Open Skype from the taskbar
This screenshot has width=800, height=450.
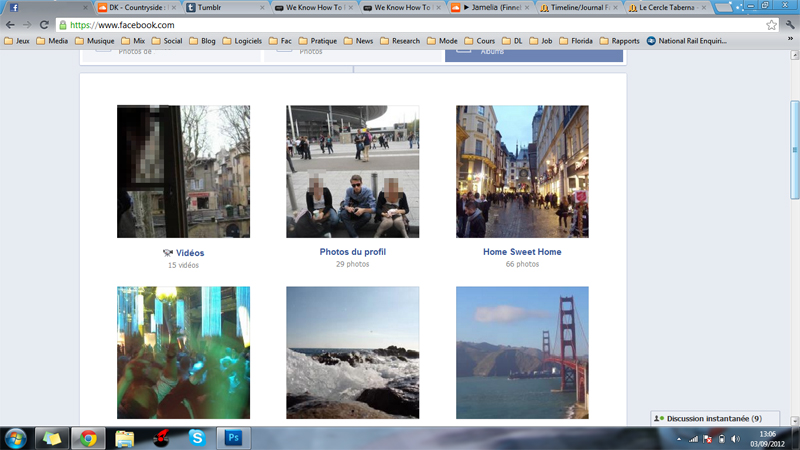pos(197,438)
